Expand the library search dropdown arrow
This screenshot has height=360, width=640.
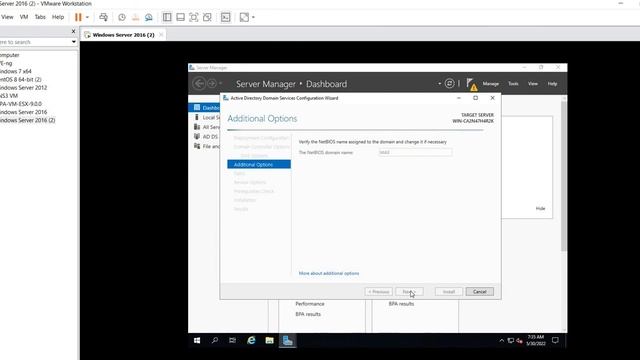74,42
